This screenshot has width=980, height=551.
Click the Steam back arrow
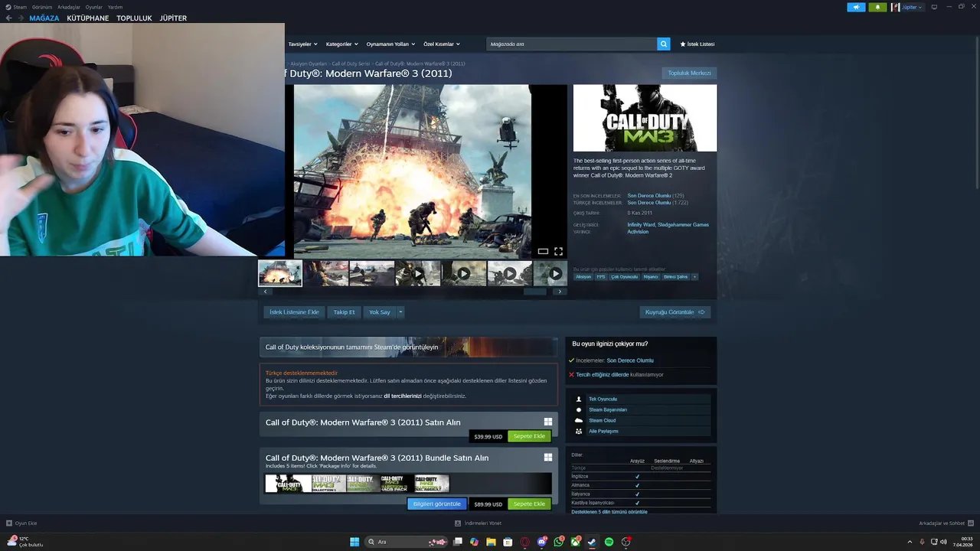pos(9,18)
